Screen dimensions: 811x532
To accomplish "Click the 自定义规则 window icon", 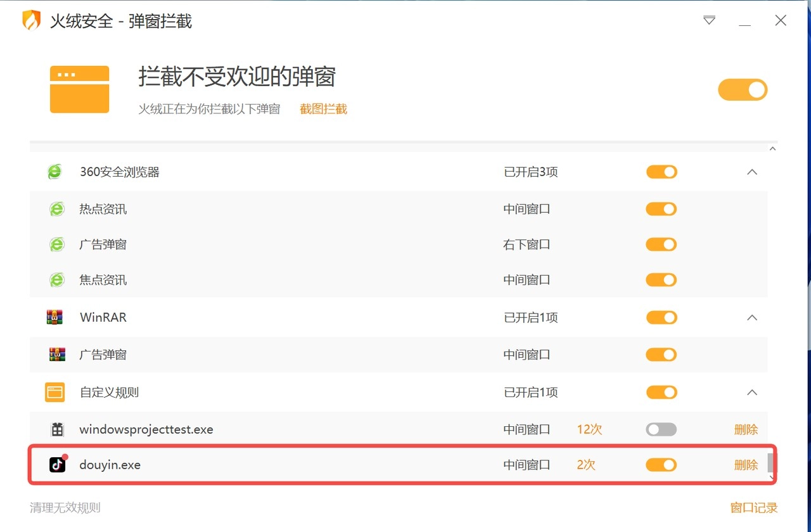I will pyautogui.click(x=55, y=393).
